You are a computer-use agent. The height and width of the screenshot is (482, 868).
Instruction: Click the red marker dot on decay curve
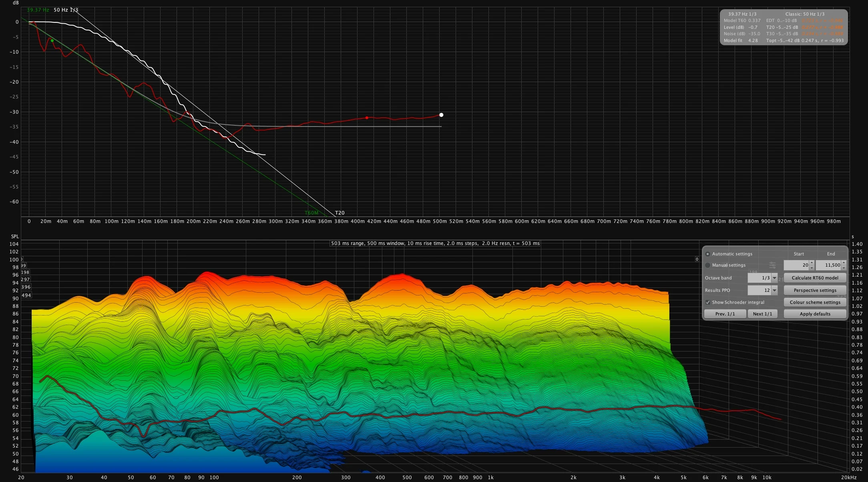(x=367, y=118)
